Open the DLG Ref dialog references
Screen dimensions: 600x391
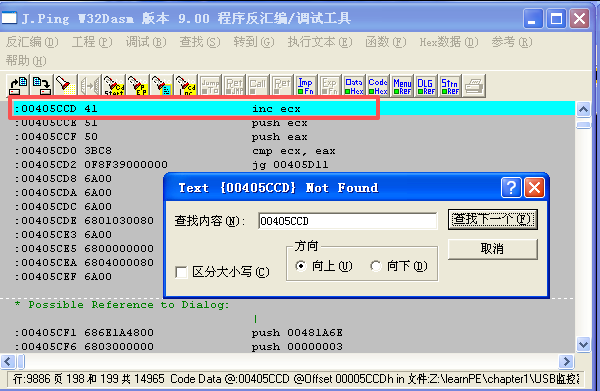426,85
